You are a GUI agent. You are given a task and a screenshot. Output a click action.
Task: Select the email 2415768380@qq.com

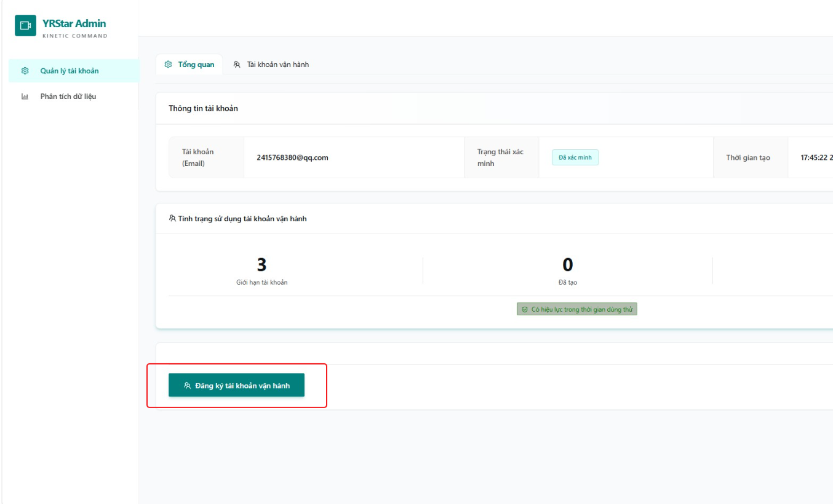click(x=293, y=157)
